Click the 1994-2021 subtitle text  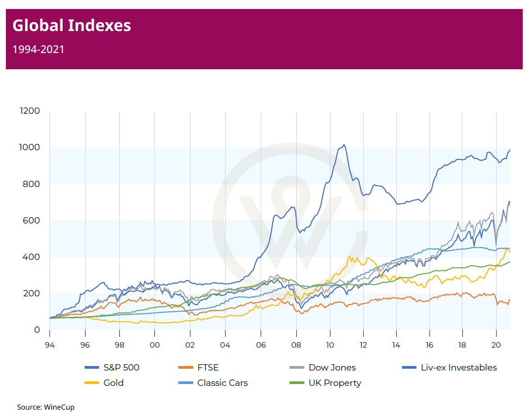[x=38, y=49]
